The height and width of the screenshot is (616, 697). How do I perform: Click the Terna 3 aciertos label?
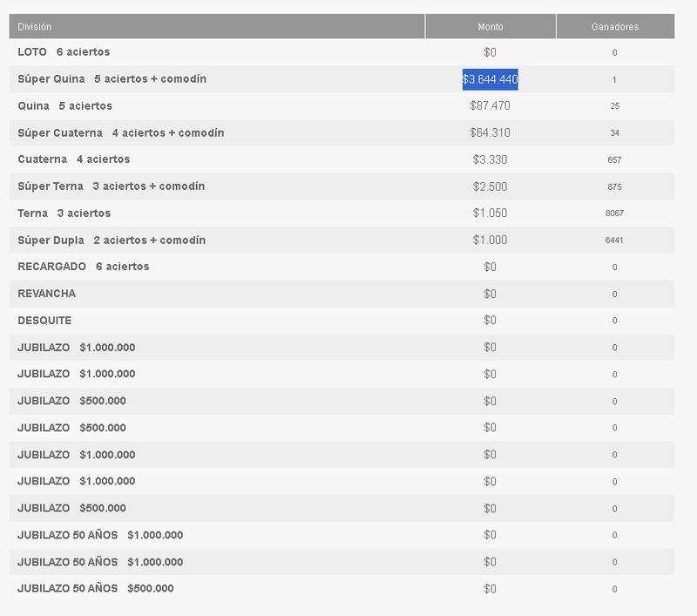(64, 213)
